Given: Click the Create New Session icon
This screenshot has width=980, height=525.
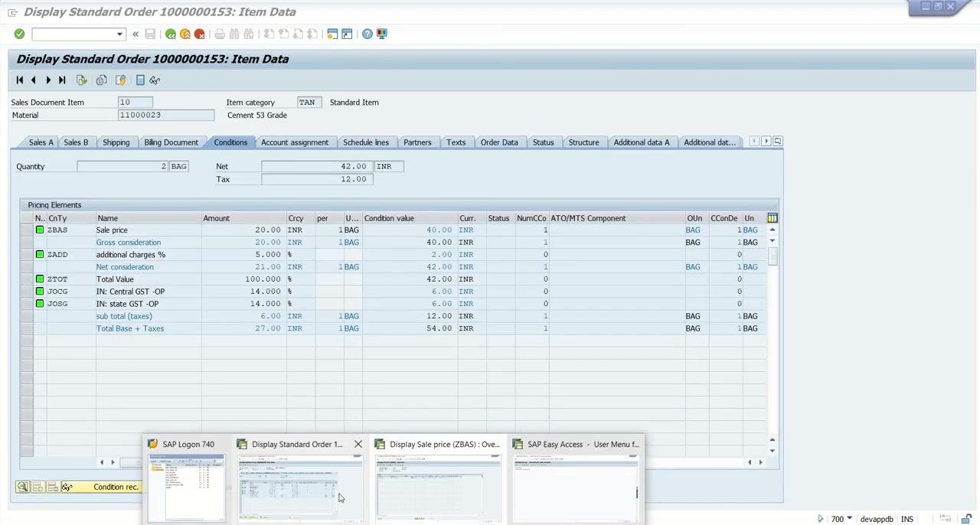Looking at the screenshot, I should pyautogui.click(x=332, y=34).
